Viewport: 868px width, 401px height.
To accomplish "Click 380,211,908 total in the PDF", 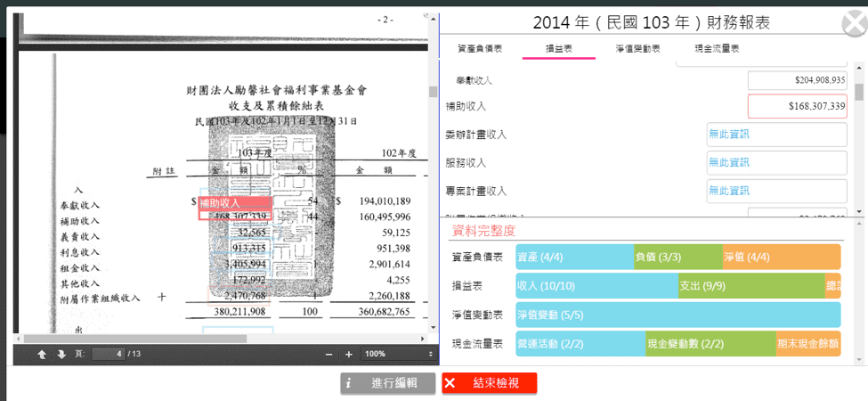I will coord(240,312).
